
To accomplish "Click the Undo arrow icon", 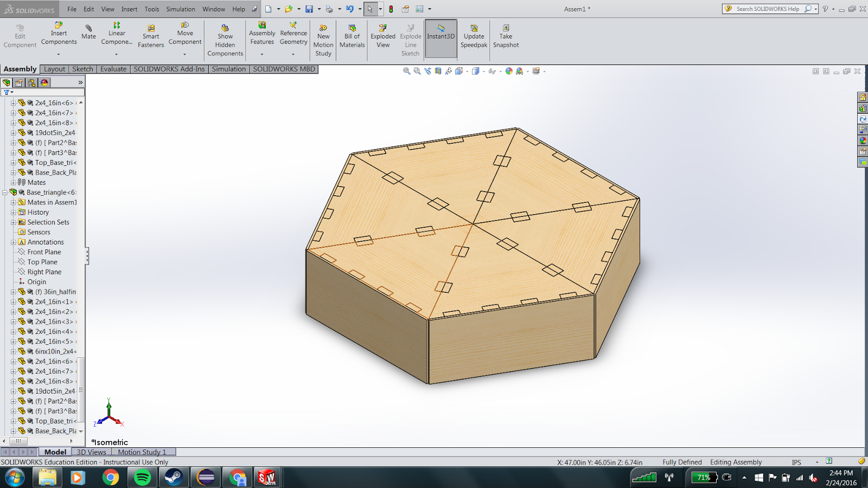I will click(350, 9).
